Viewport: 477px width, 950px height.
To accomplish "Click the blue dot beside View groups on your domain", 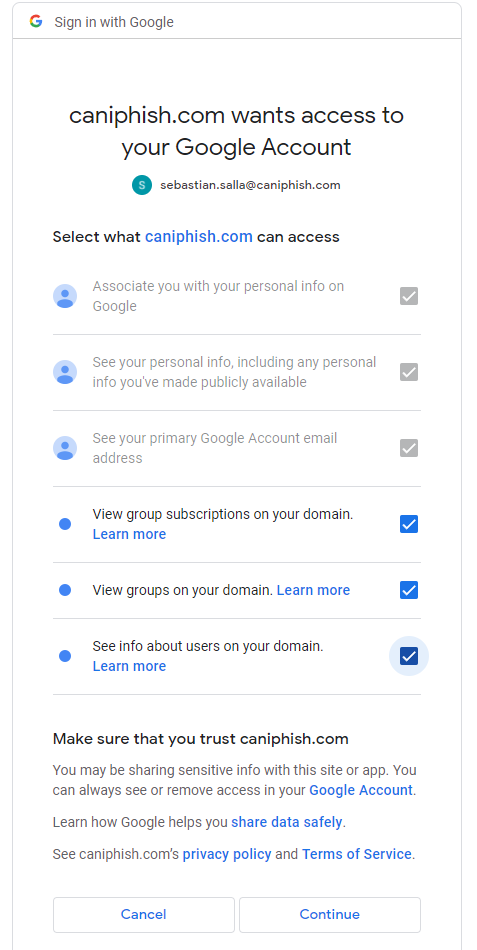I will pos(65,590).
